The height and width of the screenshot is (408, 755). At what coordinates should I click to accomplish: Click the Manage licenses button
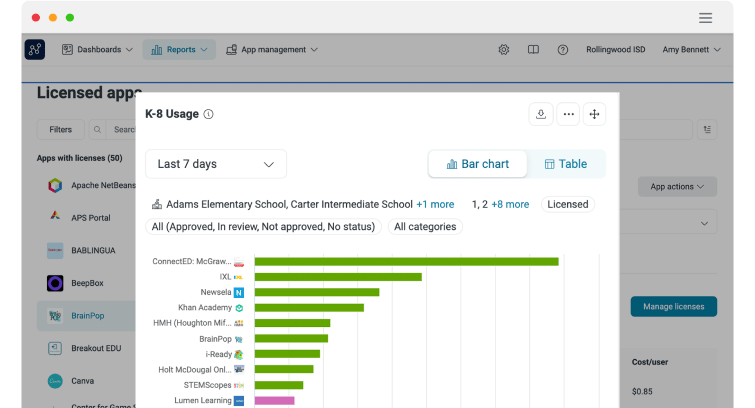tap(674, 307)
